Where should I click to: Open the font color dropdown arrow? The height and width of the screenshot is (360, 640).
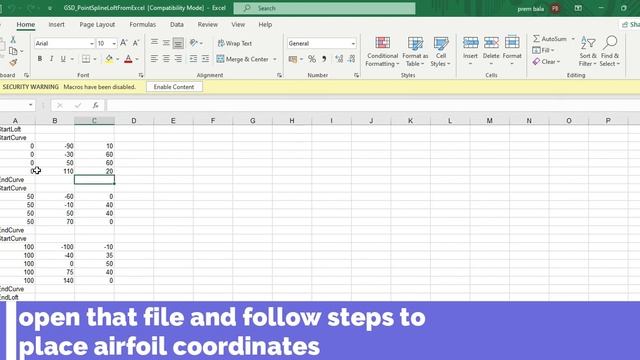(137, 60)
